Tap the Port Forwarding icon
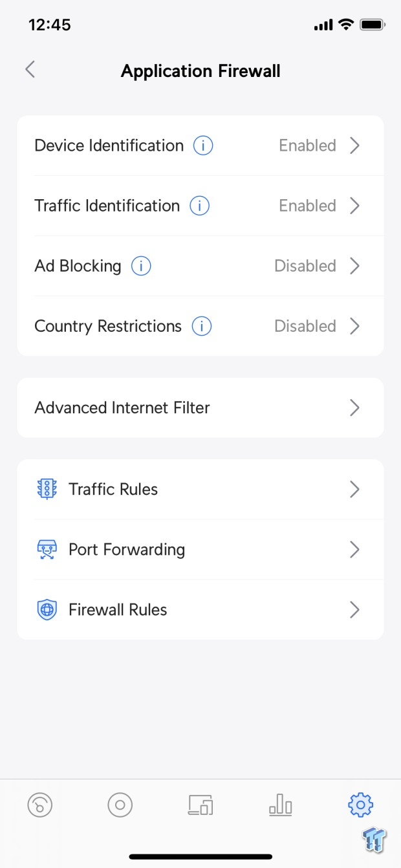Image resolution: width=401 pixels, height=868 pixels. coord(47,549)
